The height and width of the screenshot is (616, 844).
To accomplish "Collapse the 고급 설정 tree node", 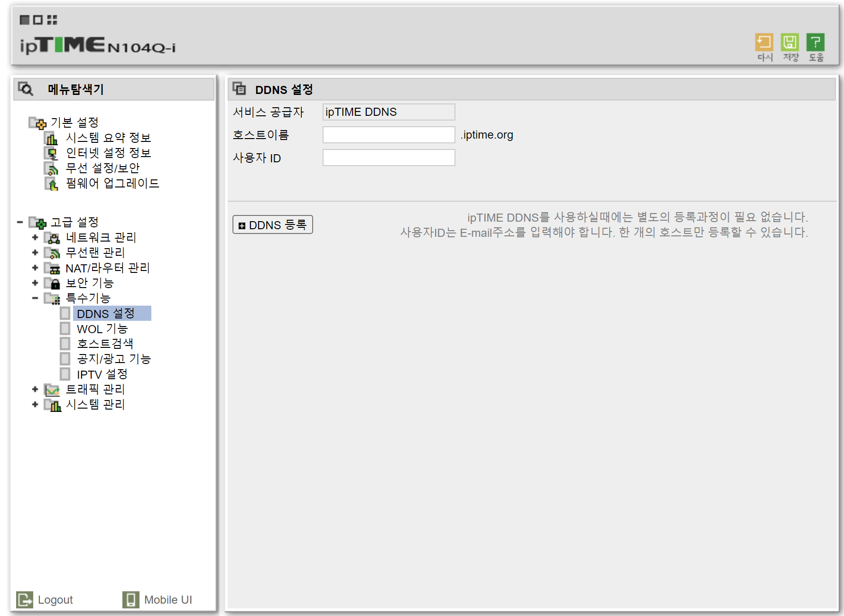I will (x=20, y=222).
